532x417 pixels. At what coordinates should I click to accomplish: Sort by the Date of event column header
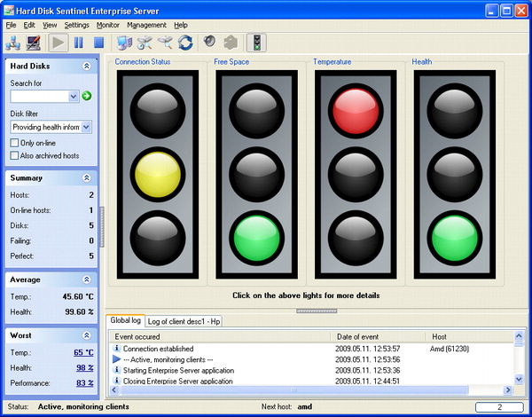(x=378, y=336)
